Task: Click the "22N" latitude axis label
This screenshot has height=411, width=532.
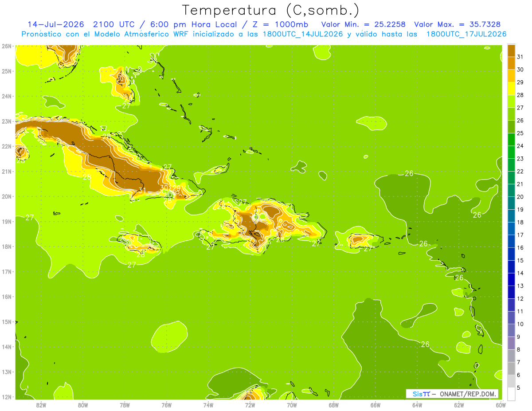Action: (x=7, y=146)
